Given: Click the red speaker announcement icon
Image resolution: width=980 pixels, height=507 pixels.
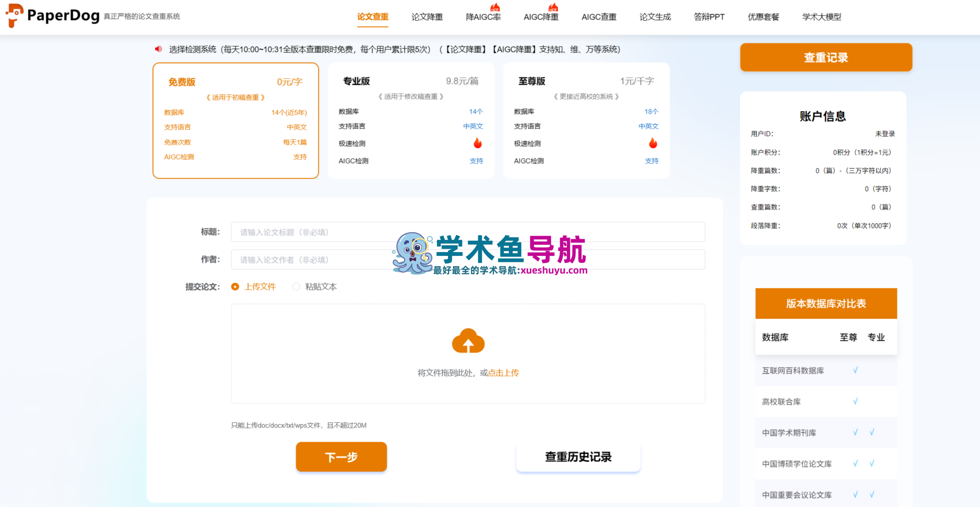Looking at the screenshot, I should pos(159,49).
